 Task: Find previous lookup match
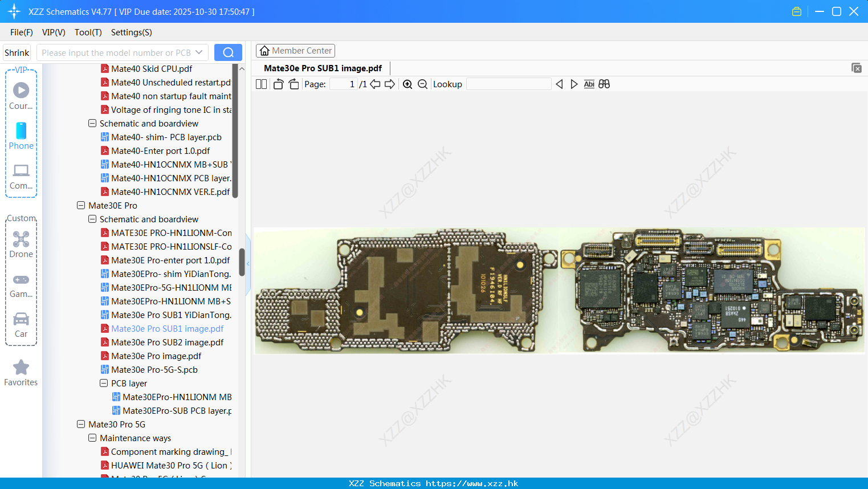pyautogui.click(x=559, y=84)
